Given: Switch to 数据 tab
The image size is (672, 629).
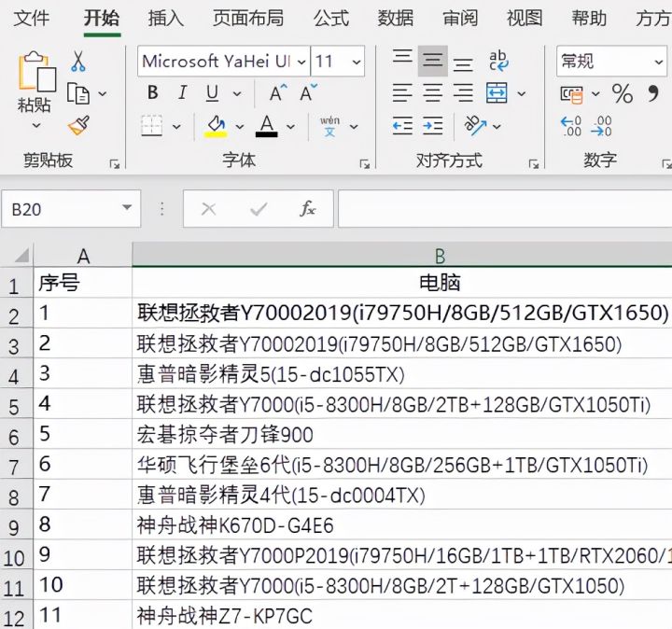Looking at the screenshot, I should coord(396,19).
